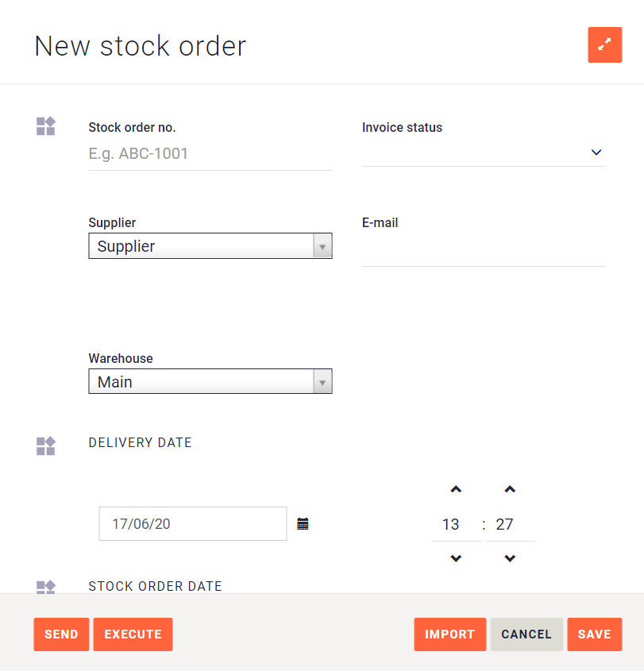The width and height of the screenshot is (644, 671).
Task: Click IMPORT to import order data
Action: coord(449,634)
